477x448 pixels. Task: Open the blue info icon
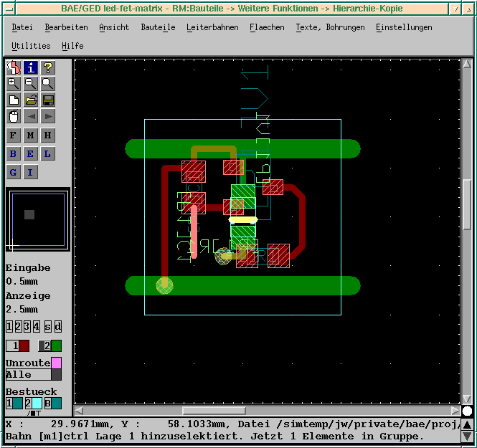[30, 67]
